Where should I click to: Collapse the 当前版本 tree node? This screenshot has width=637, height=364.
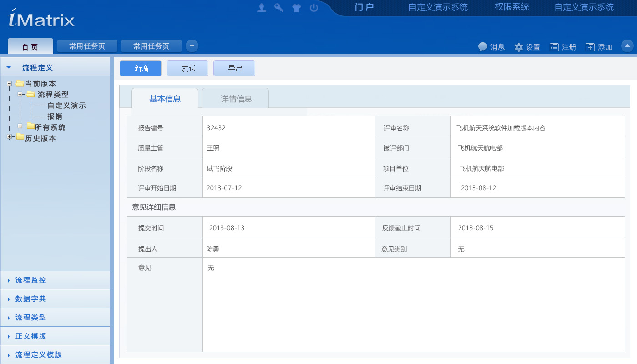coord(9,83)
